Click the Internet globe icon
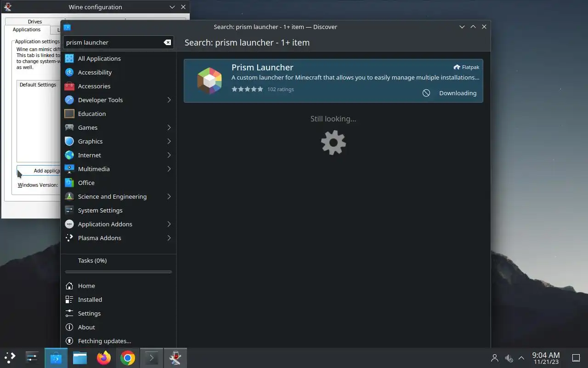 (x=69, y=155)
